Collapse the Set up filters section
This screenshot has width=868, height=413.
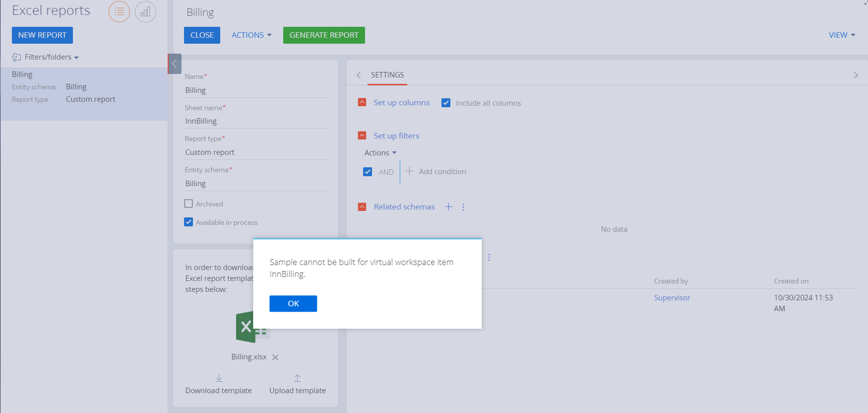[x=362, y=136]
